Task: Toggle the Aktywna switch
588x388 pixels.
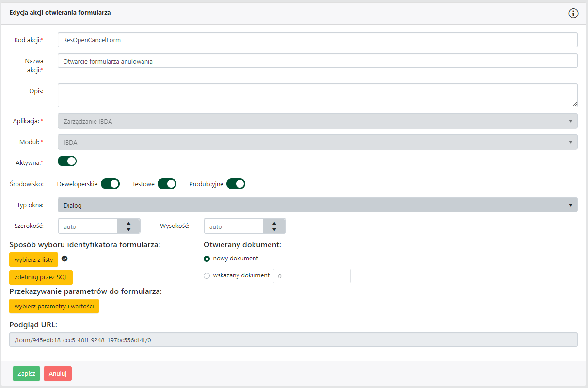Action: pyautogui.click(x=67, y=161)
